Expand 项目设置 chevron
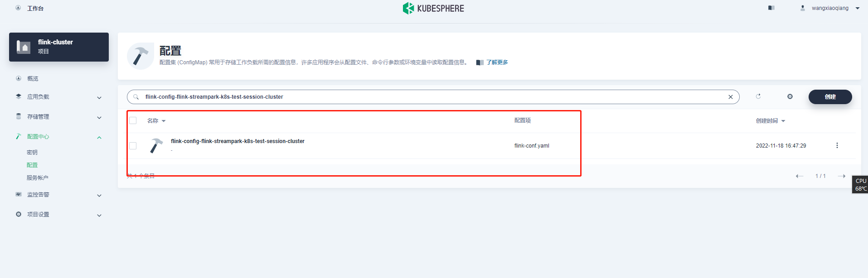Image resolution: width=868 pixels, height=278 pixels. [x=99, y=216]
